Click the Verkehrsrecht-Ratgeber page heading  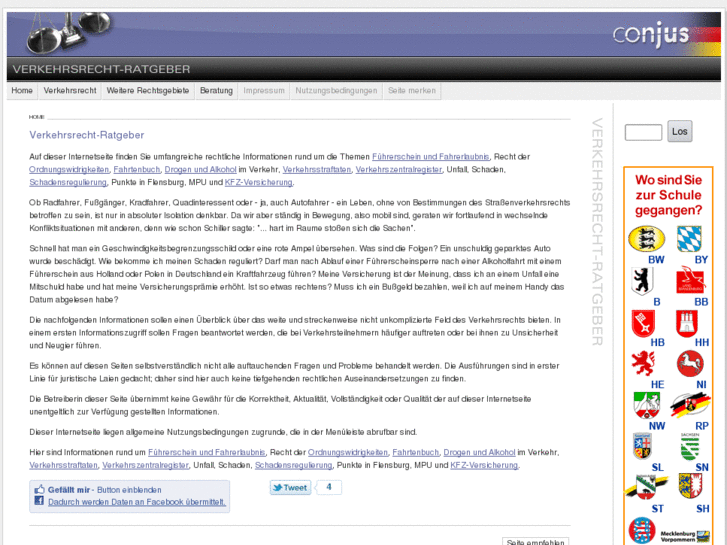click(x=87, y=135)
